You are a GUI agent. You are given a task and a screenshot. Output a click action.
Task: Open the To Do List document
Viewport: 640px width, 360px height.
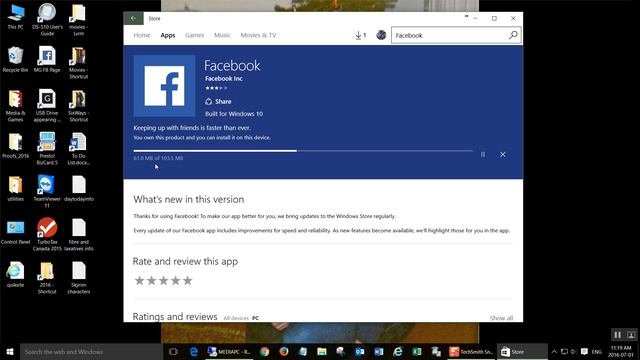(79, 149)
